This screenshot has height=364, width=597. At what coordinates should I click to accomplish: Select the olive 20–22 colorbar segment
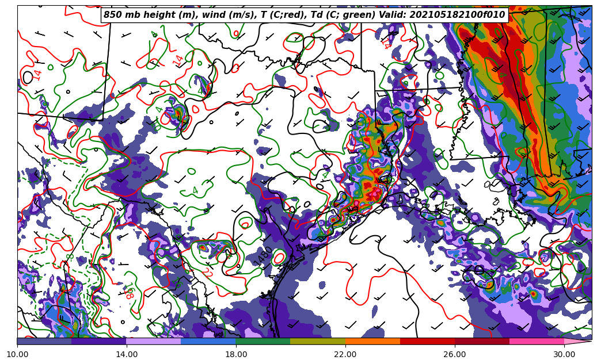click(318, 341)
